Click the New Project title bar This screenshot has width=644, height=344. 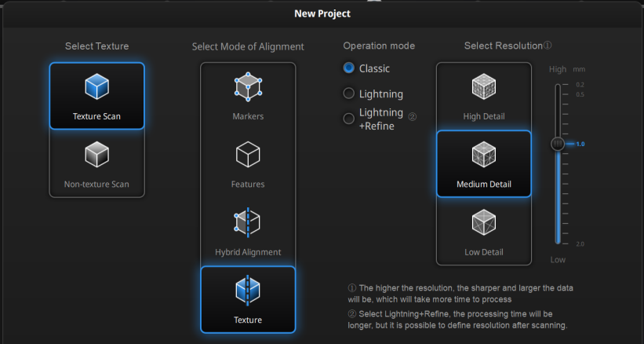point(322,13)
